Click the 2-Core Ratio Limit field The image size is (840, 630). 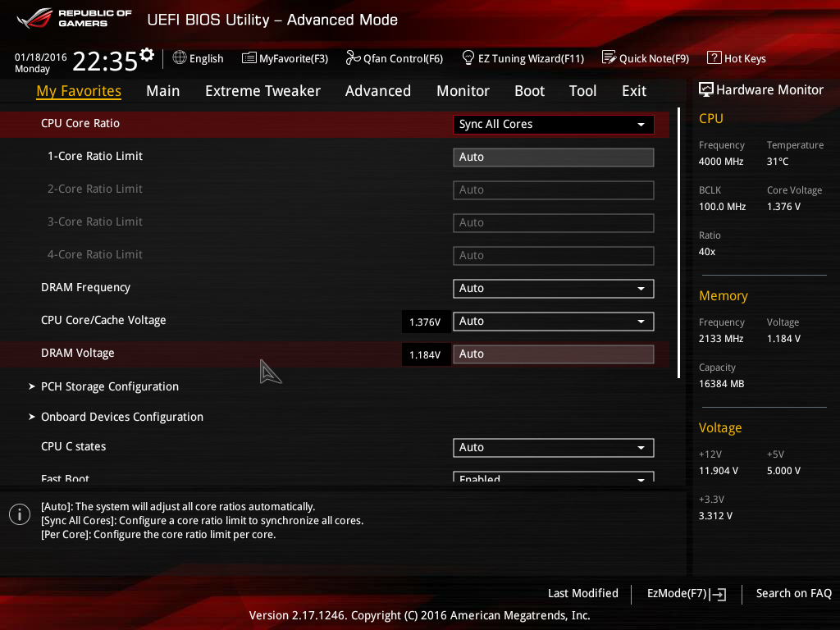coord(554,189)
